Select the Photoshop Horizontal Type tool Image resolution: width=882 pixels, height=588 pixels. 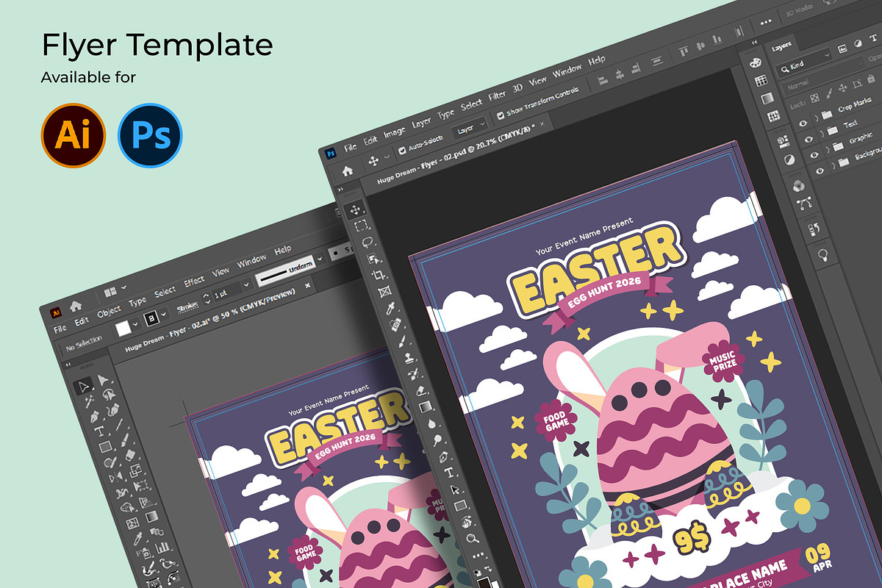click(449, 473)
